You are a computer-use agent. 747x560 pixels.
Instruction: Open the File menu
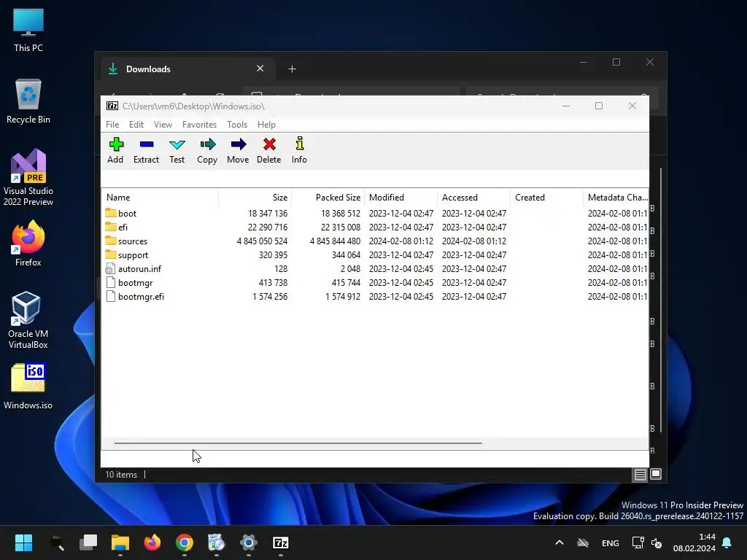point(112,124)
